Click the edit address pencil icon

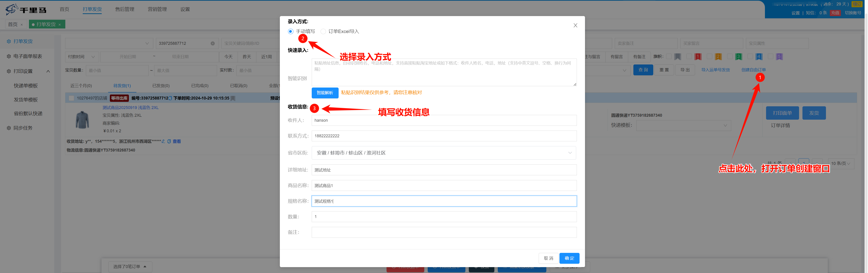click(x=163, y=142)
